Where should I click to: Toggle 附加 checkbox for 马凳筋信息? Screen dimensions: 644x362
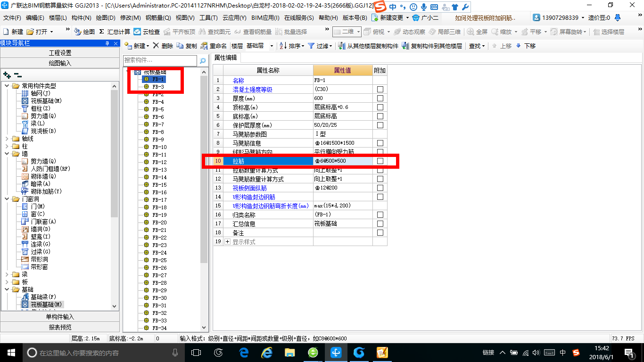point(380,143)
